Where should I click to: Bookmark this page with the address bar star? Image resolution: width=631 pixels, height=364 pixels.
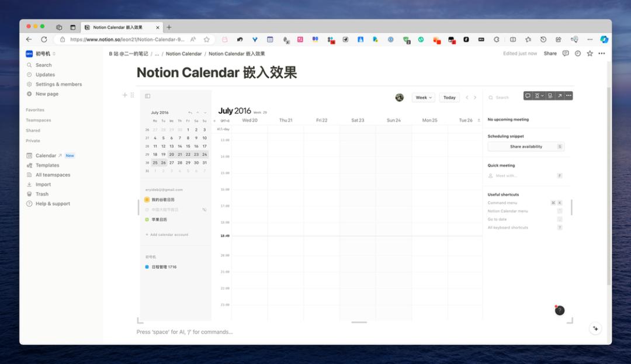tap(206, 39)
